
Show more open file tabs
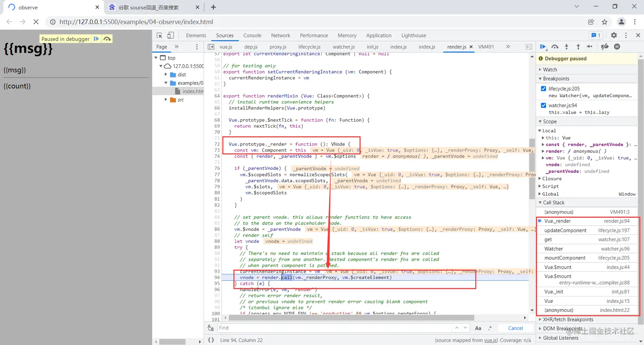[x=508, y=47]
